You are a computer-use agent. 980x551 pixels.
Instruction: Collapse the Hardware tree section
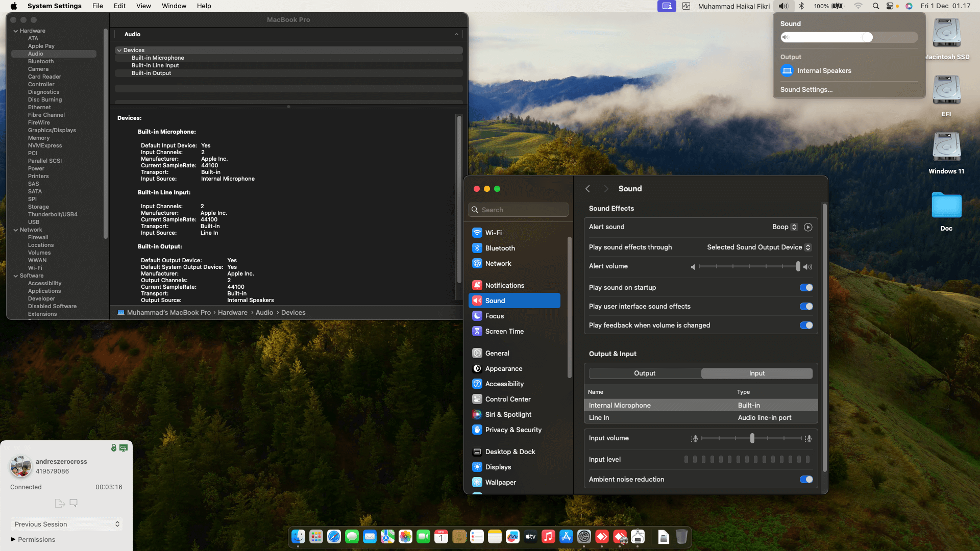pyautogui.click(x=16, y=31)
